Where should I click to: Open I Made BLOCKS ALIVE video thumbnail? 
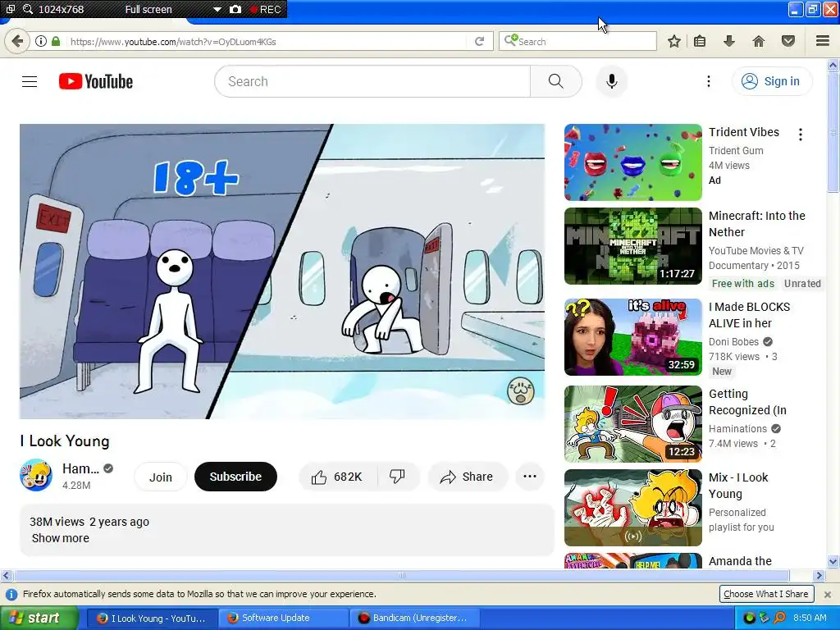coord(632,337)
